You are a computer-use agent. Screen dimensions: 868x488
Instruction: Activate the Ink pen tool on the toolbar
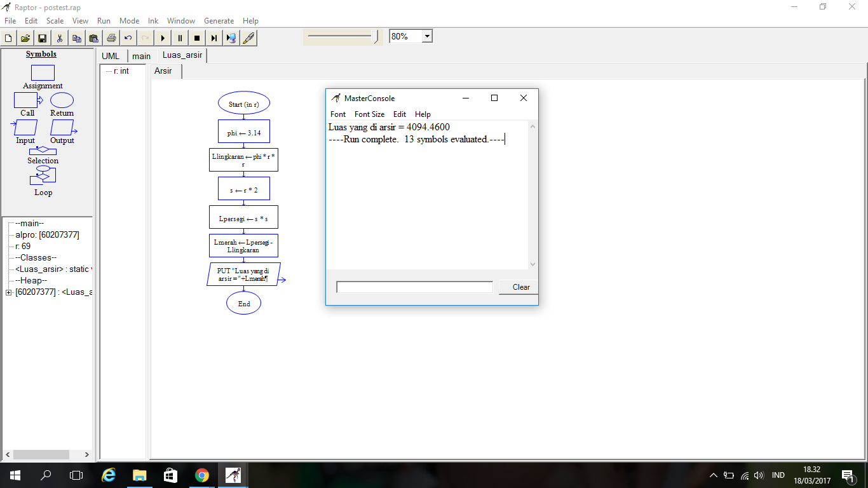click(248, 37)
